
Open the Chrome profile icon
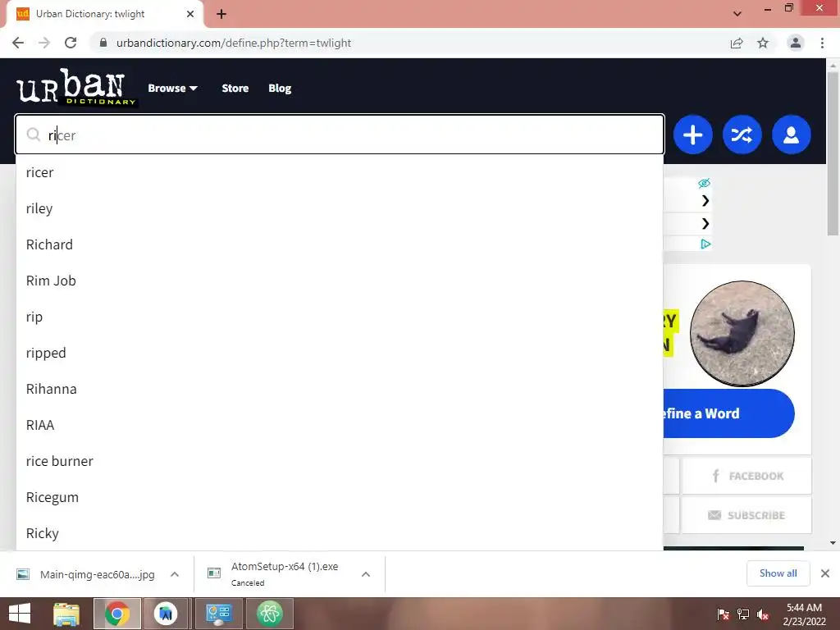[796, 43]
